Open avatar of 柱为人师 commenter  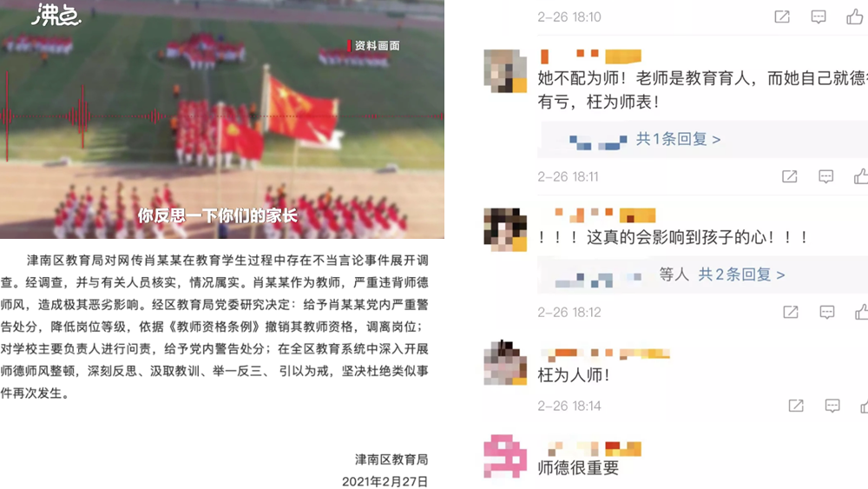tap(505, 363)
